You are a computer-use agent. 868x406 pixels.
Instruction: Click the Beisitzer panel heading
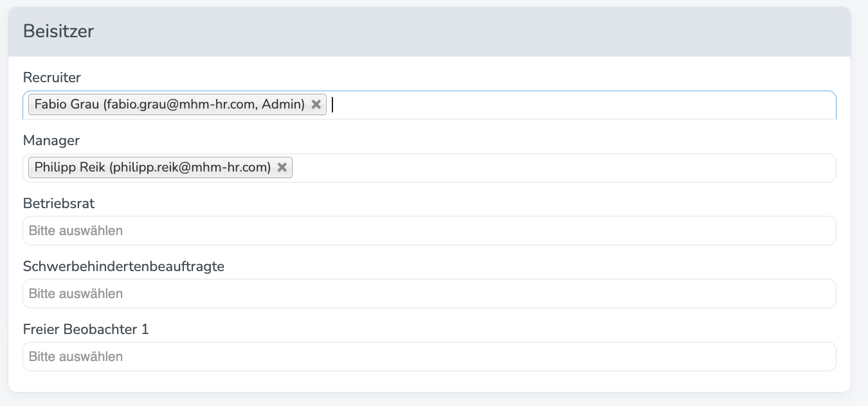[59, 31]
